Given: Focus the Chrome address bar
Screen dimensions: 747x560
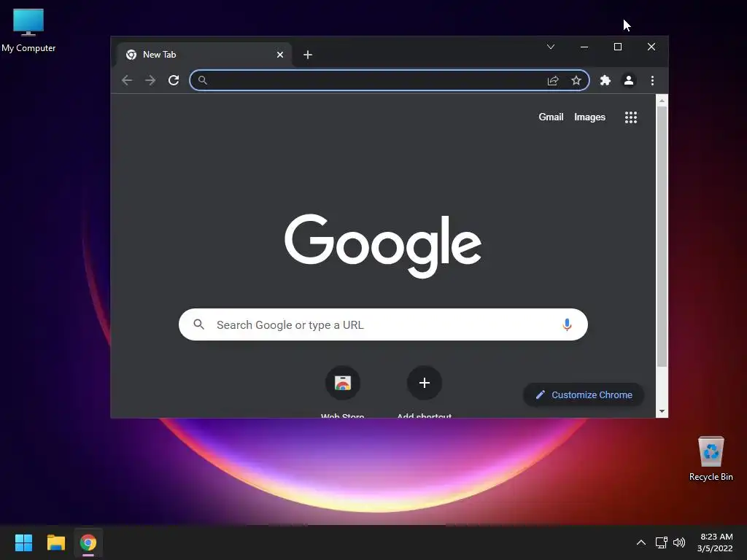Looking at the screenshot, I should click(390, 80).
